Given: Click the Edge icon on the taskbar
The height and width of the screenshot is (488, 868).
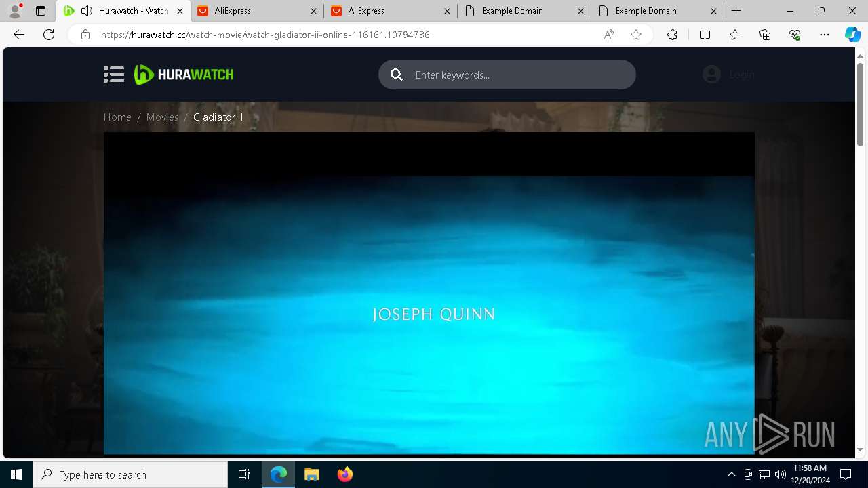Looking at the screenshot, I should pos(279,474).
